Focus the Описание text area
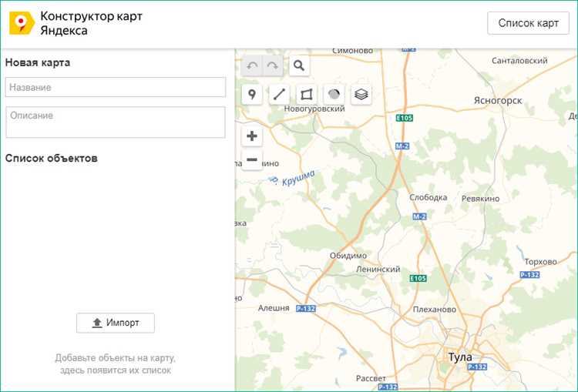Image resolution: width=578 pixels, height=392 pixels. 115,122
